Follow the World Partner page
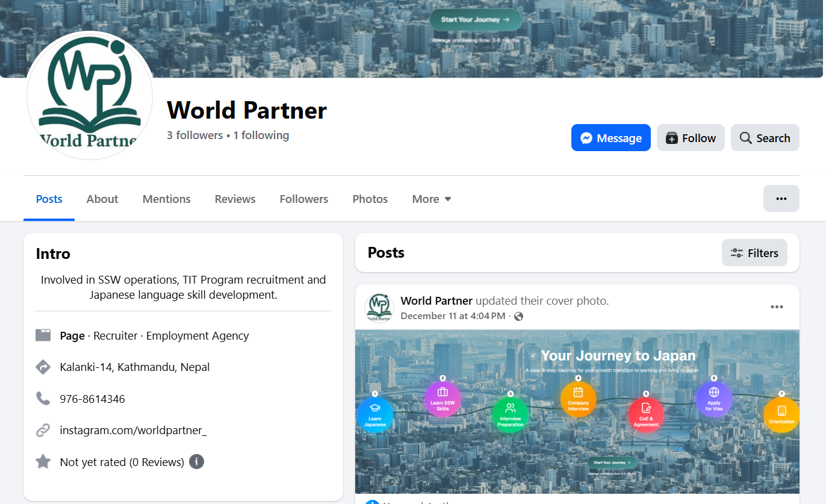The image size is (826, 504). (691, 138)
